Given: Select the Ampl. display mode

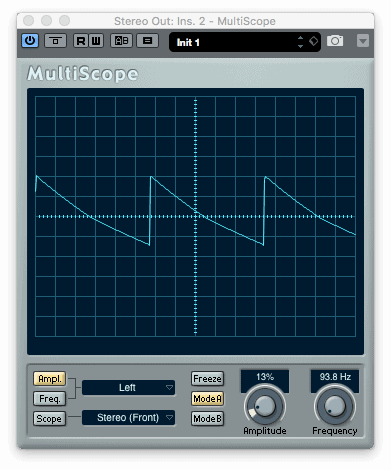Looking at the screenshot, I should 50,379.
